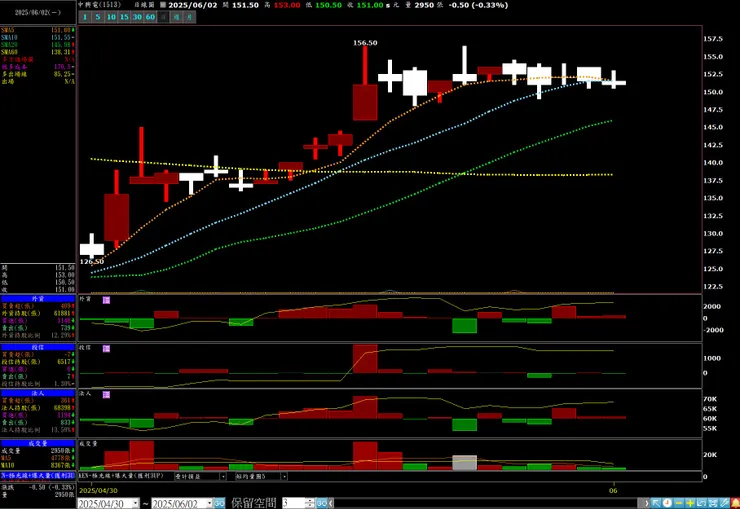This screenshot has width=740, height=509.
Task: Click the camera capture icon
Action: pyautogui.click(x=713, y=503)
